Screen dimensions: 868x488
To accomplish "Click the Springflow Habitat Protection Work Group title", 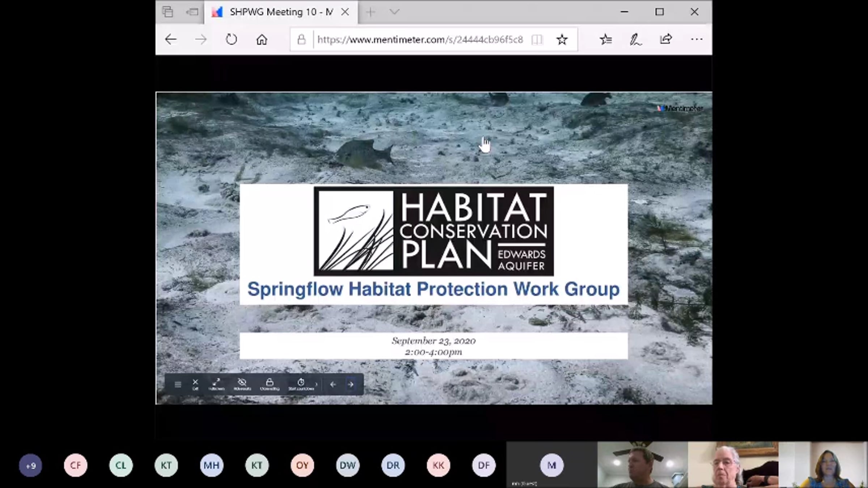I will coord(433,289).
